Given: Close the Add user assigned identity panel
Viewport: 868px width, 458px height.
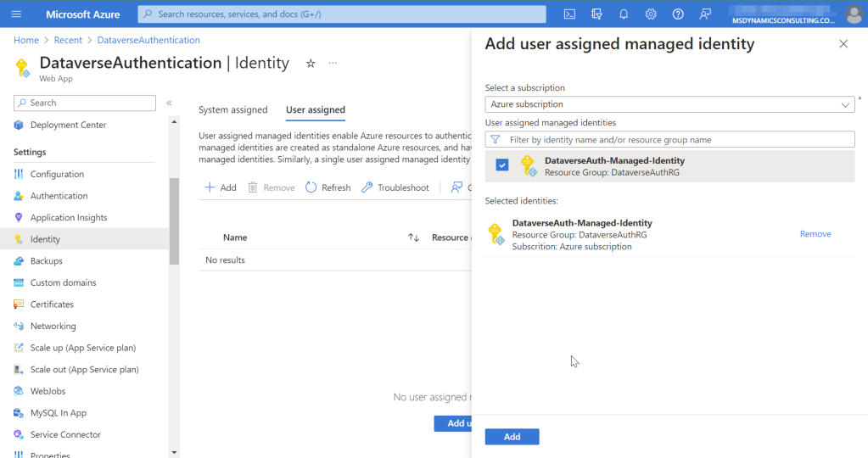Looking at the screenshot, I should (x=843, y=44).
